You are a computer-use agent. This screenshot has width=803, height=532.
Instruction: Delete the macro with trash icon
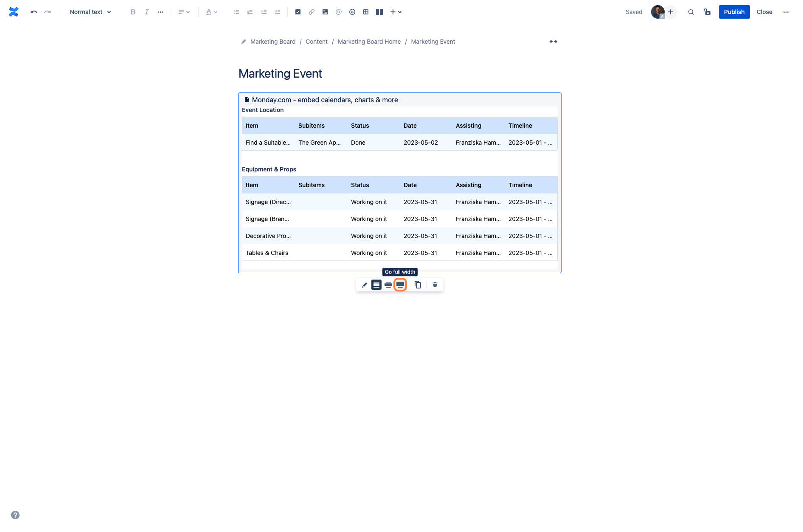(x=435, y=285)
